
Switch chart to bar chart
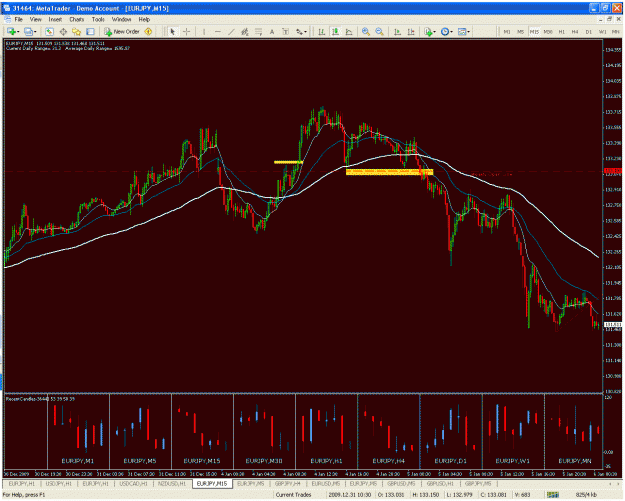click(x=321, y=31)
